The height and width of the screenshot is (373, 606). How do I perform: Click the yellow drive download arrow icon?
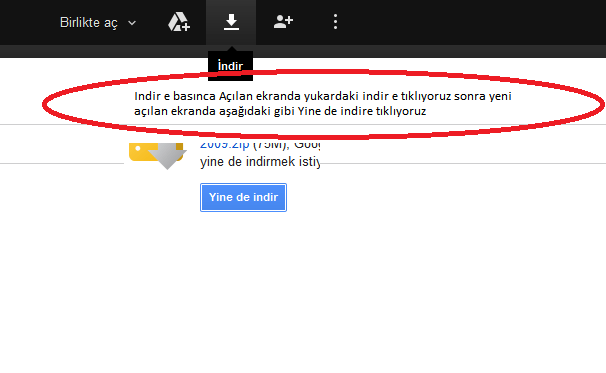158,155
